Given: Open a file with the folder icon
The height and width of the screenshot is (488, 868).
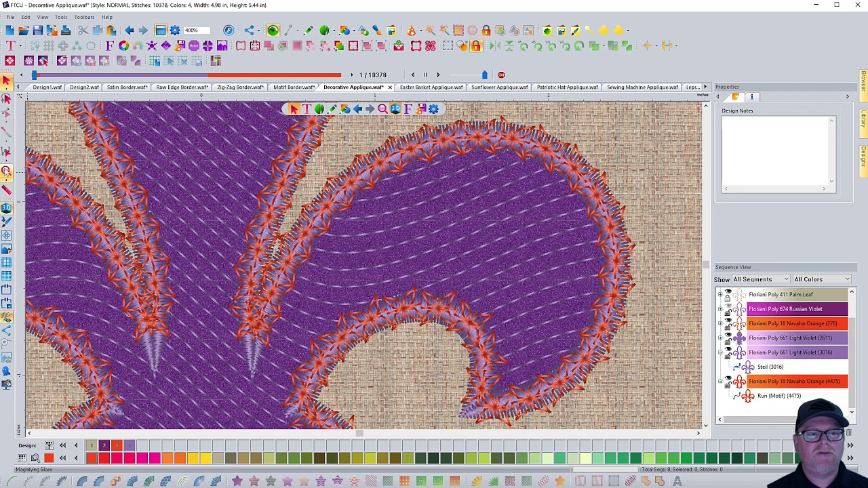Looking at the screenshot, I should [24, 30].
